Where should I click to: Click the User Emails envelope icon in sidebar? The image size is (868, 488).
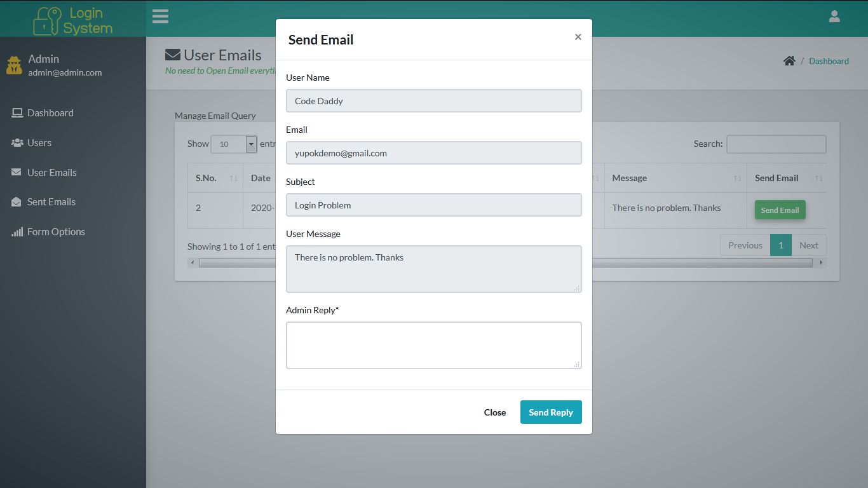pyautogui.click(x=17, y=172)
